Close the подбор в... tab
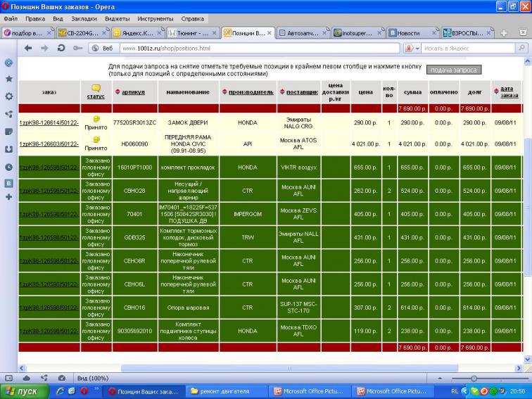The height and width of the screenshot is (399, 532). [x=49, y=33]
